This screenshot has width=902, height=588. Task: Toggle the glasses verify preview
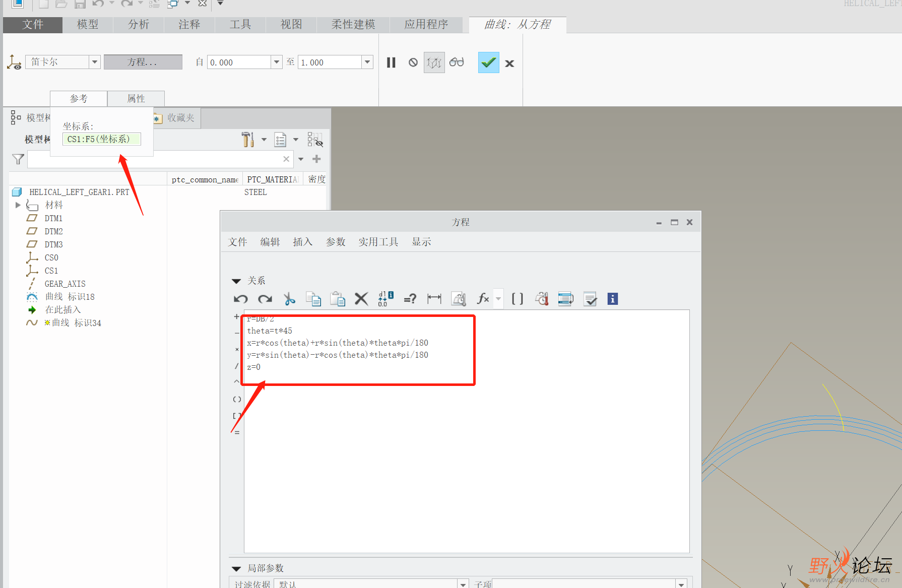[457, 62]
